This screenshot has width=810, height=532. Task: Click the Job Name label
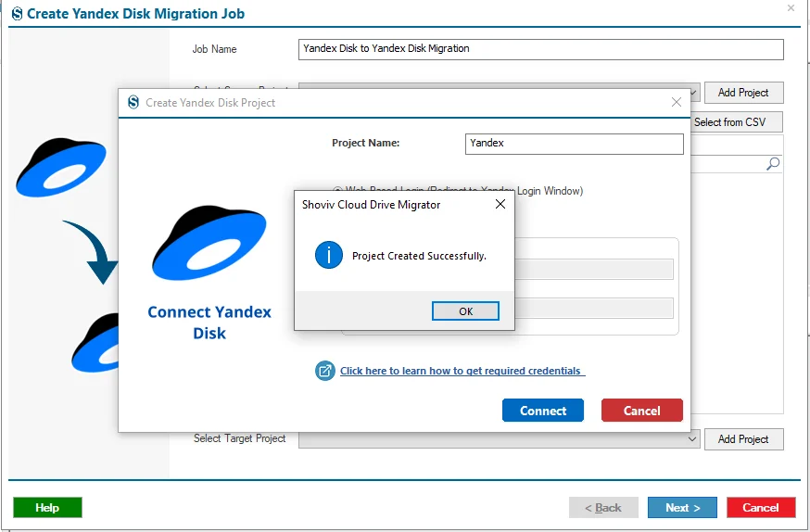(214, 49)
